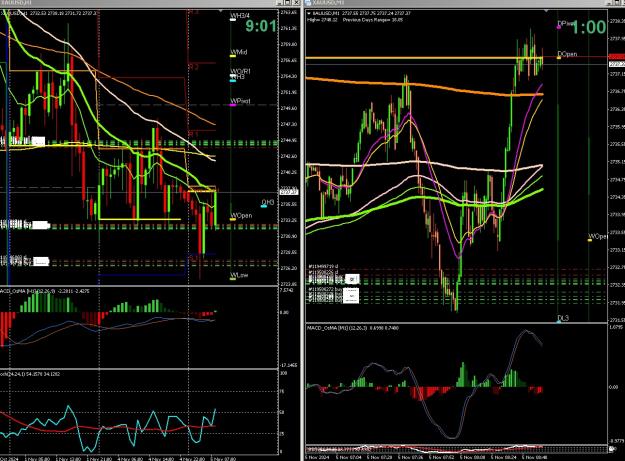
Task: Select the chart shift triangle on right chart
Action: 546,11
